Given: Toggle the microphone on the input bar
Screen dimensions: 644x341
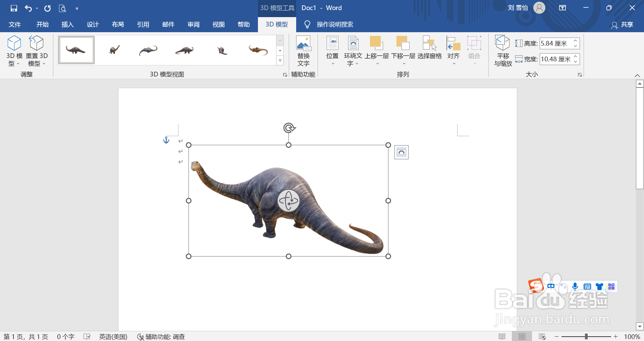Looking at the screenshot, I should pos(575,286).
